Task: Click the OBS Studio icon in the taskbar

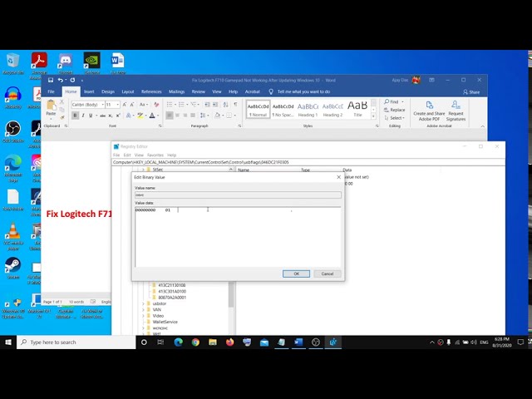Action: [316, 342]
